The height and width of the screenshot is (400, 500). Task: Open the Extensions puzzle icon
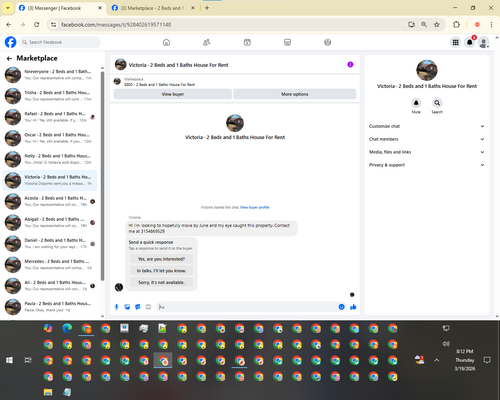point(456,25)
